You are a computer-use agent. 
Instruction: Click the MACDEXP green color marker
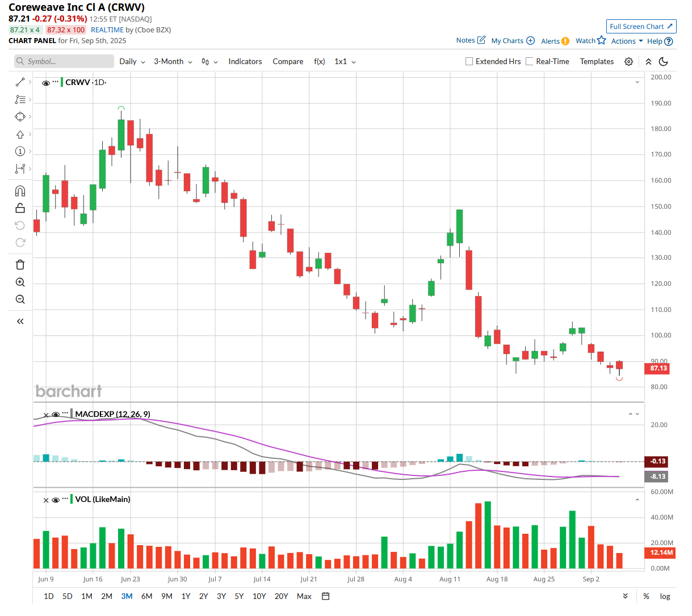[x=72, y=414]
